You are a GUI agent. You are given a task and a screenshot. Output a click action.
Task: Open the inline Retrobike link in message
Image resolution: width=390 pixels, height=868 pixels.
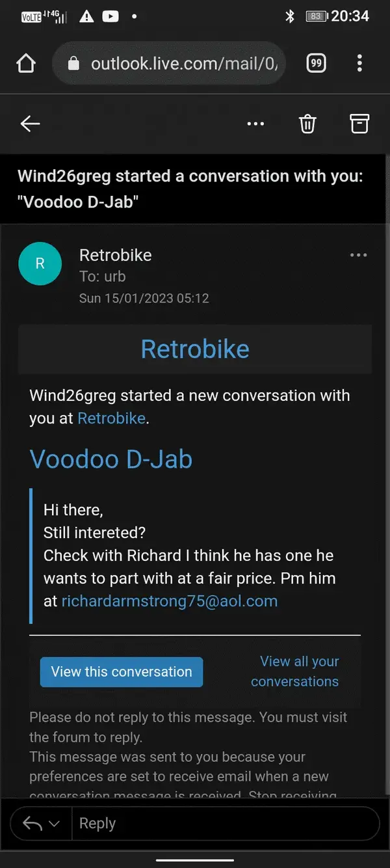(x=112, y=418)
